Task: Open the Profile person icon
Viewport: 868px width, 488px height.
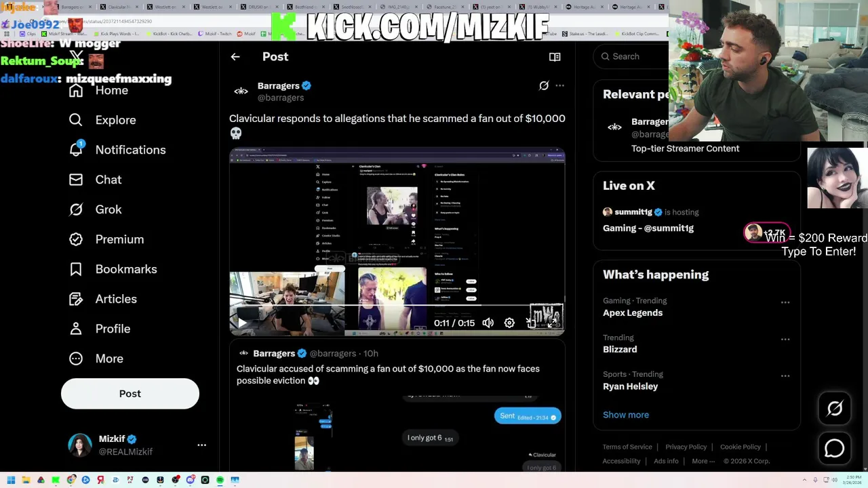Action: 76,329
